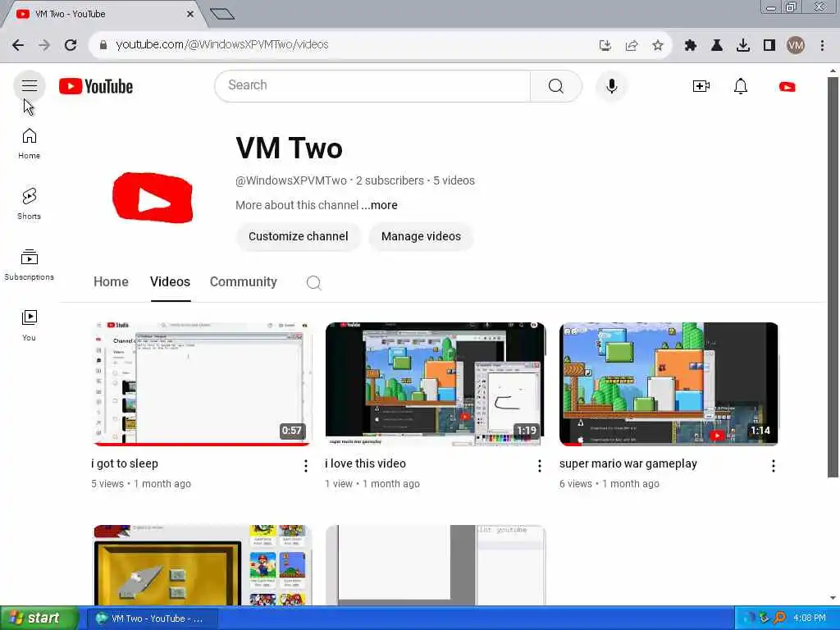Open the yellow game-menu video thumbnail

[202, 565]
